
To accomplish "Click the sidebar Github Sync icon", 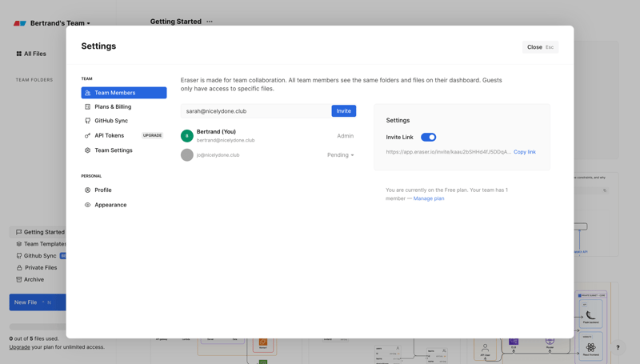I will click(18, 256).
